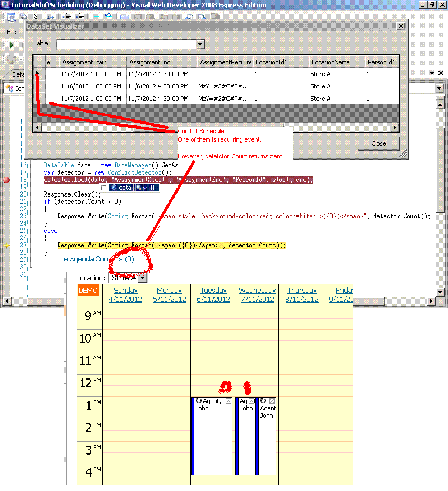The image size is (448, 491).
Task: Open the Thursday 8/11/2012 day link
Action: click(x=302, y=294)
